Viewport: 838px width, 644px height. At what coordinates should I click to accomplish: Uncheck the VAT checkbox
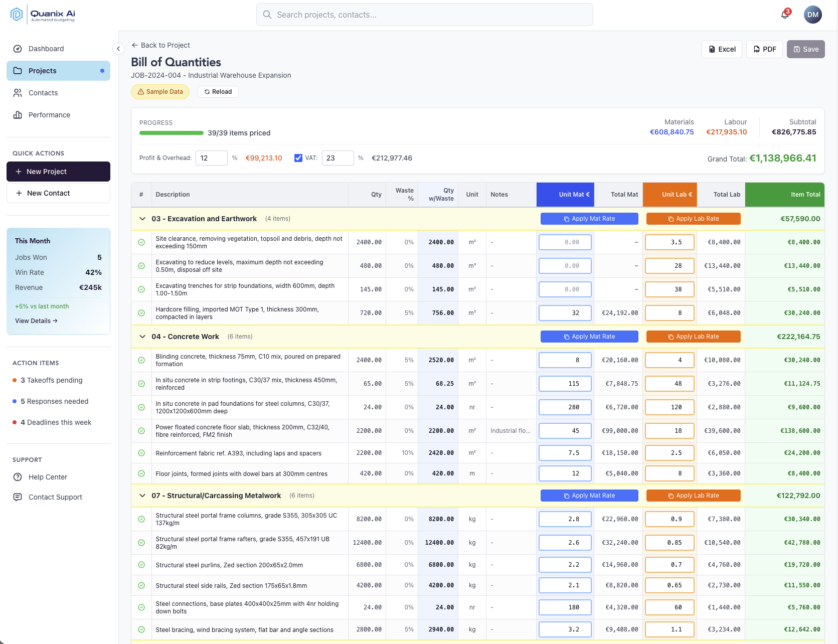point(298,158)
